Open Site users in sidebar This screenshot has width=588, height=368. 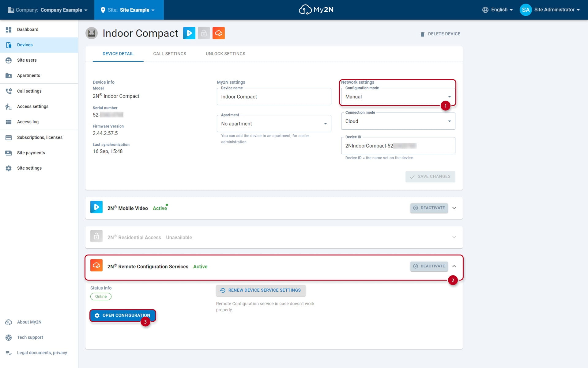click(39, 60)
